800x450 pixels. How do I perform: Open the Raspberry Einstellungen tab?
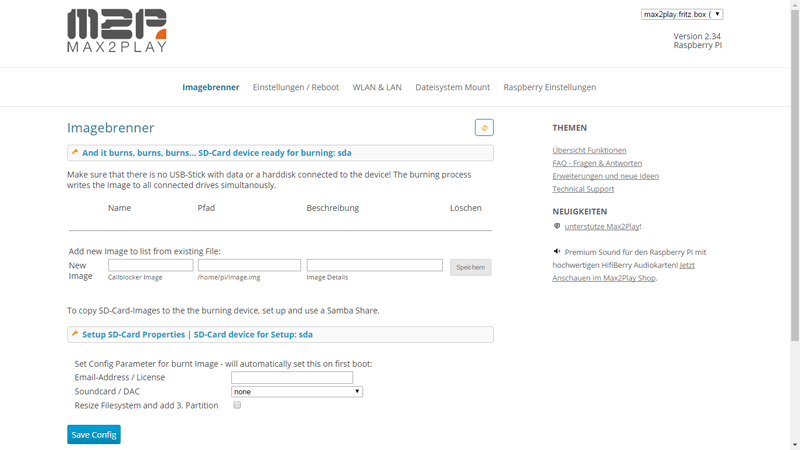(549, 87)
